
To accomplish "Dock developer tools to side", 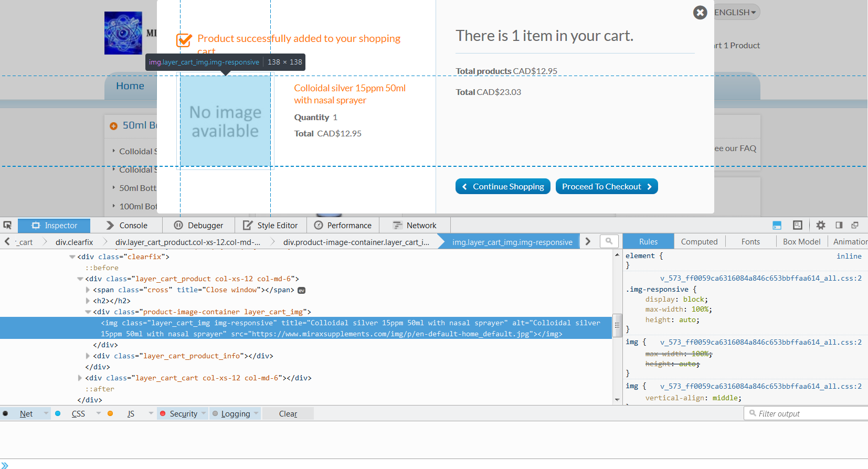I will (x=839, y=225).
